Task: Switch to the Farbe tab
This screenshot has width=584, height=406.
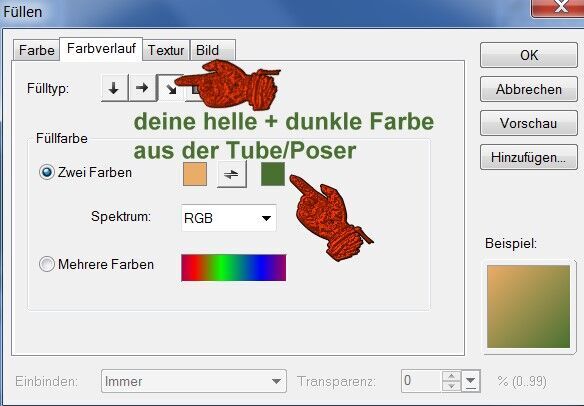Action: pos(36,50)
